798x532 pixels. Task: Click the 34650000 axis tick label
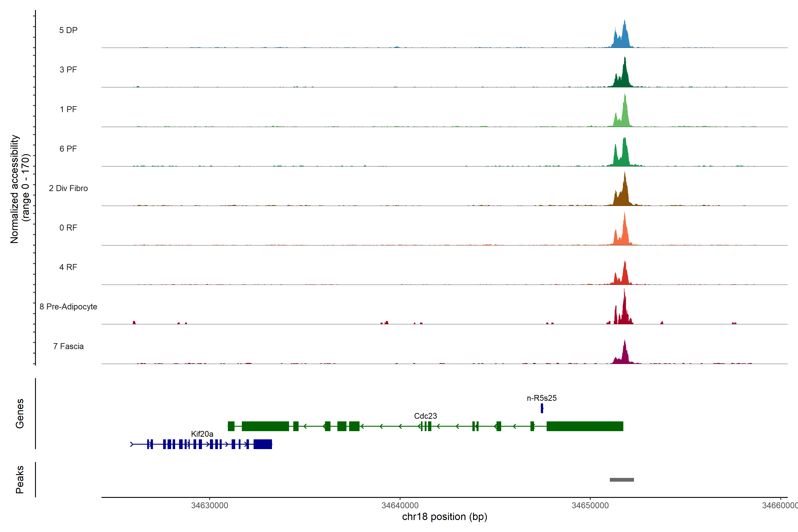point(590,506)
